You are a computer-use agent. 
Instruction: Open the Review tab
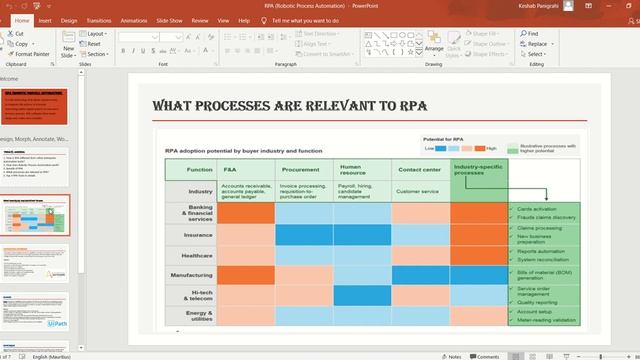[200, 20]
